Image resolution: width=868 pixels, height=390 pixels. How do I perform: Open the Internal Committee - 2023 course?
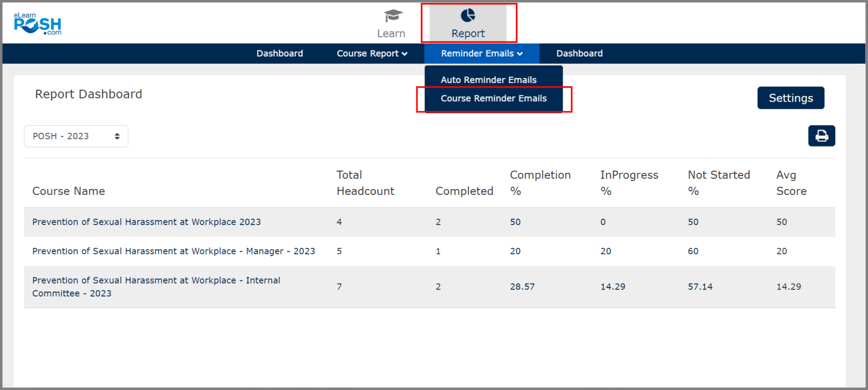pyautogui.click(x=156, y=287)
